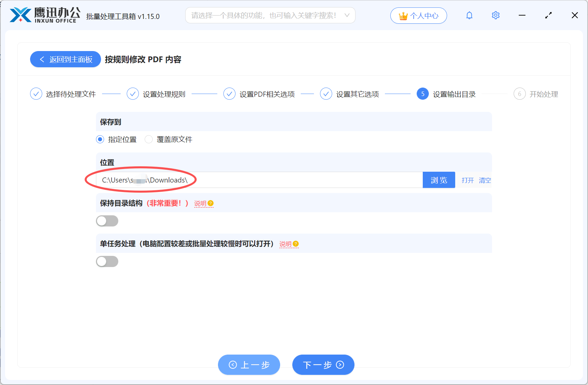Click the checkmark icon on step 设置处理规则
This screenshot has width=588, height=385.
132,94
